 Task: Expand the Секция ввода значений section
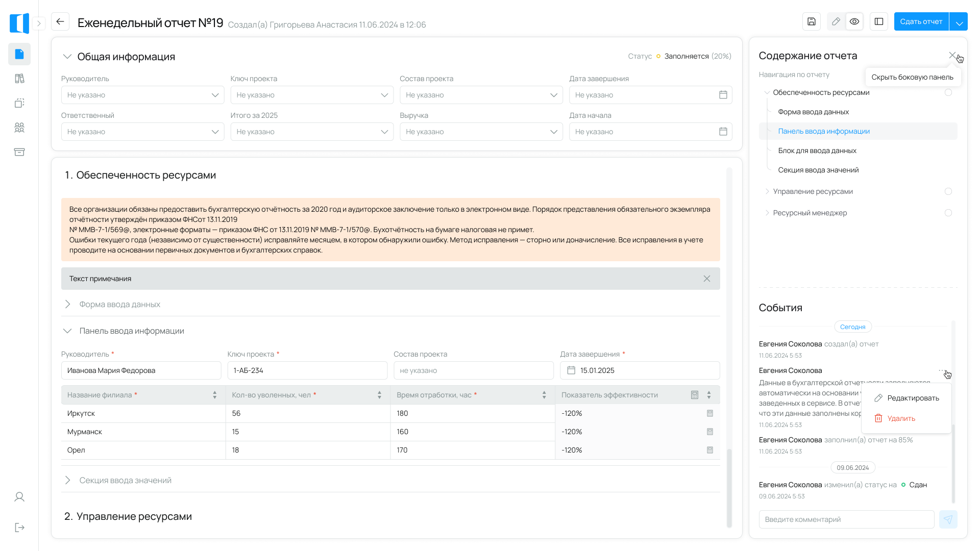tap(67, 480)
